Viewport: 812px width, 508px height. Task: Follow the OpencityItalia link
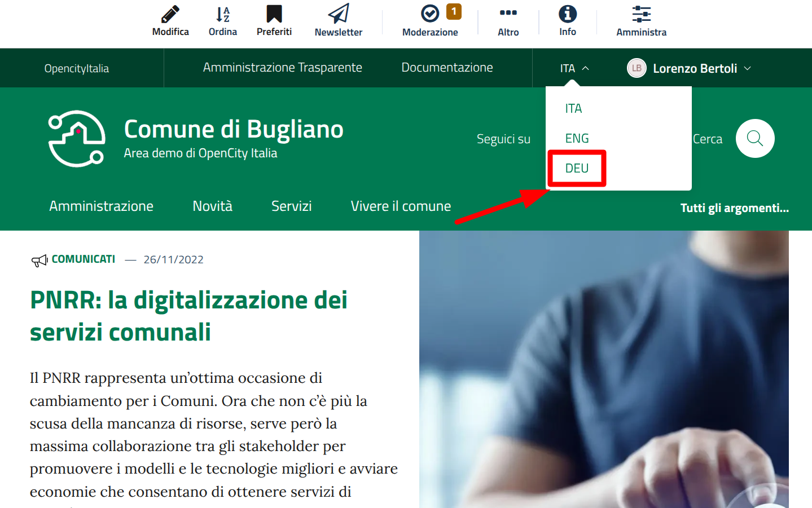[77, 68]
